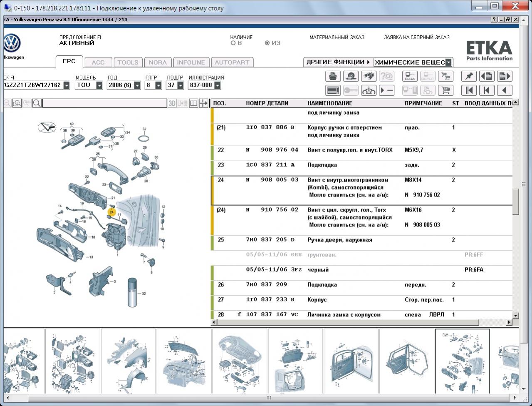The width and height of the screenshot is (532, 406).
Task: Click the Volkswagen logo
Action: click(12, 43)
